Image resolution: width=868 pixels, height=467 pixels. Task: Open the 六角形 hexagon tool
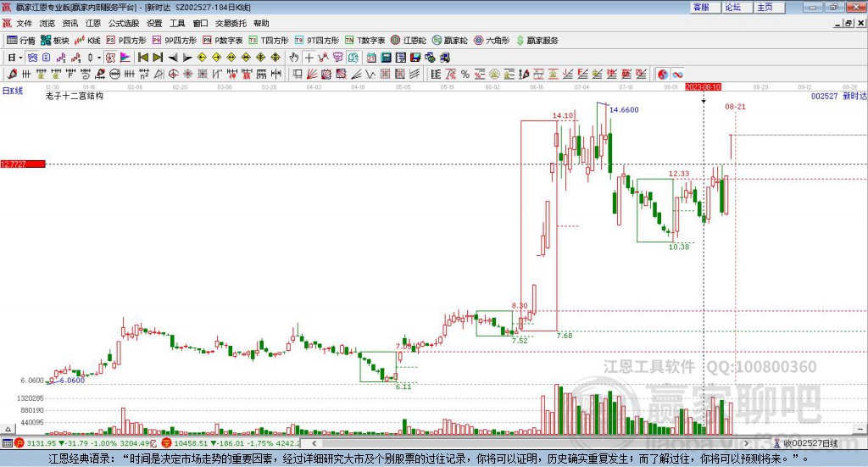492,41
